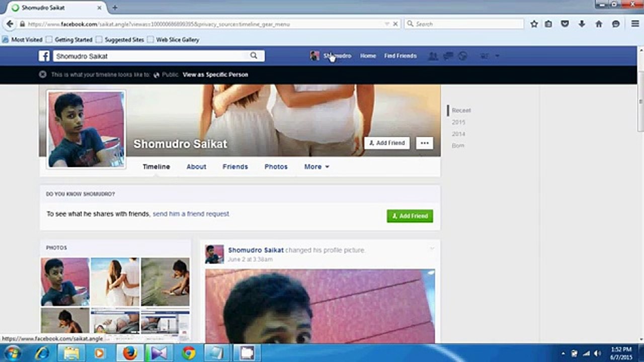The width and height of the screenshot is (644, 362).
Task: Open Getting Started bookmark
Action: (69, 39)
